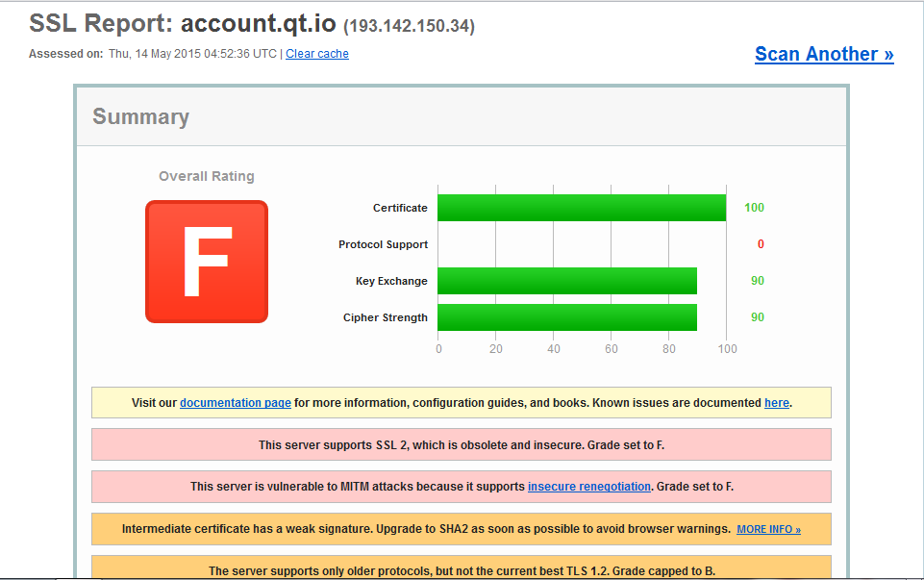Click the Certificate green score bar
Screen dimensions: 924x580
(x=582, y=208)
